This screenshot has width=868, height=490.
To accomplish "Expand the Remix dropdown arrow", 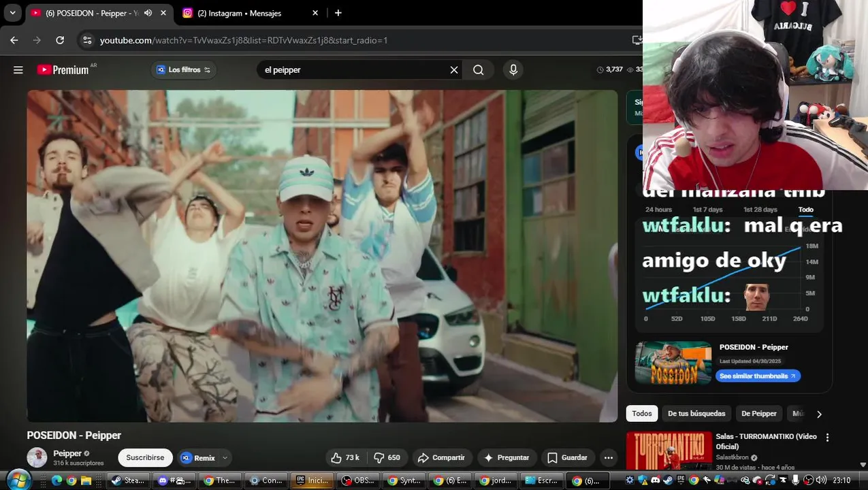I will tap(225, 457).
